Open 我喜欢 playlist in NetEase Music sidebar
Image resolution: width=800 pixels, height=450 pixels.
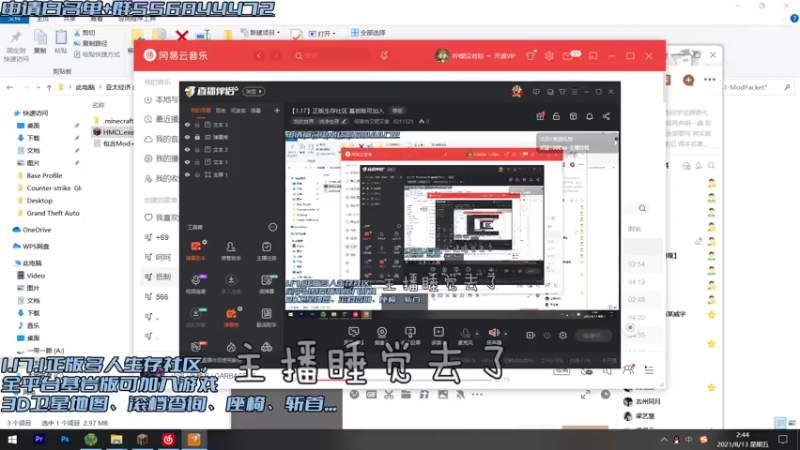coord(161,218)
